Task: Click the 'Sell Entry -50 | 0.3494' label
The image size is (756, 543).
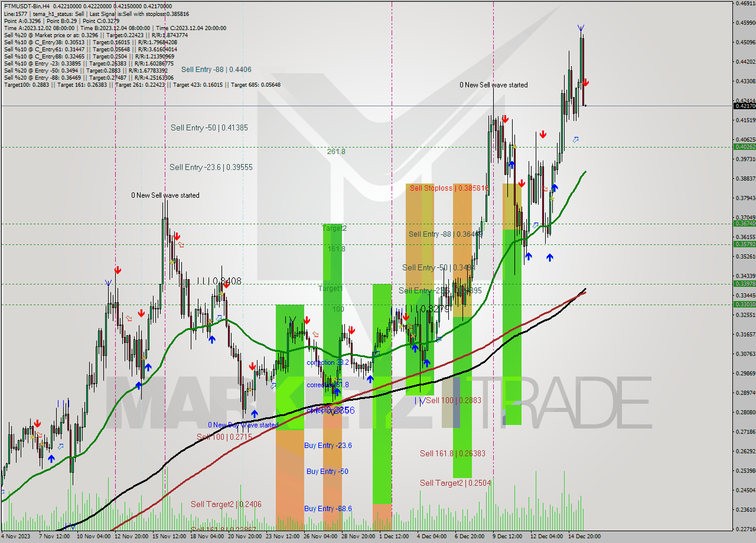Action: pos(439,268)
